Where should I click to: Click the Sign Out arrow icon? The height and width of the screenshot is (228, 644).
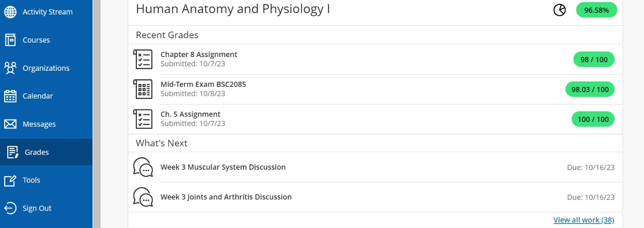click(x=10, y=208)
